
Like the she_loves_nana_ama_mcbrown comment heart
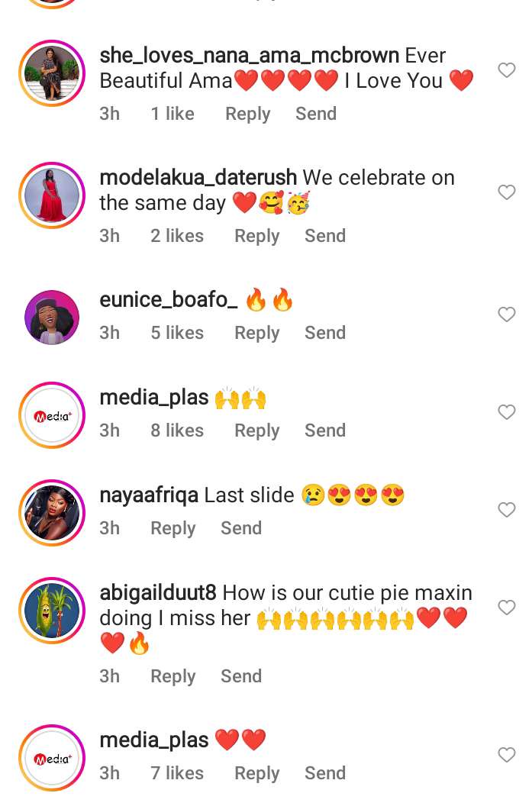coord(506,70)
